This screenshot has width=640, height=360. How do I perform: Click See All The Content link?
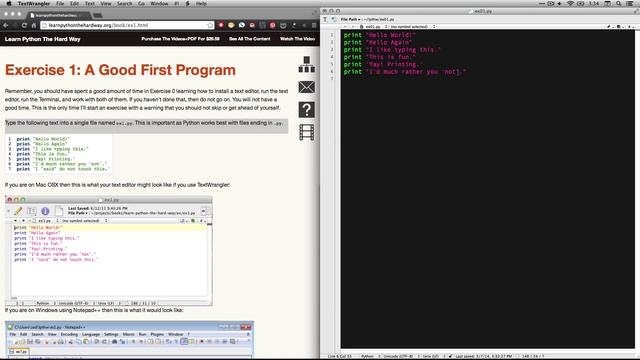(x=249, y=39)
